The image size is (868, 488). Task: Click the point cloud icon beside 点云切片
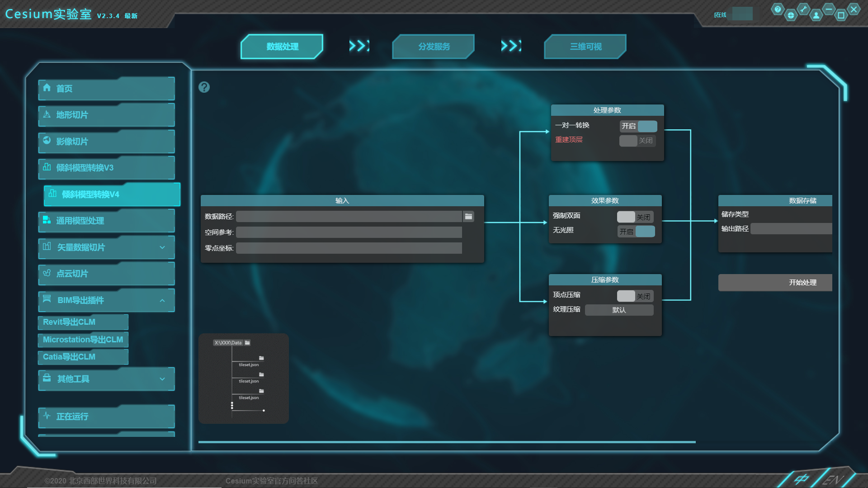(x=47, y=273)
